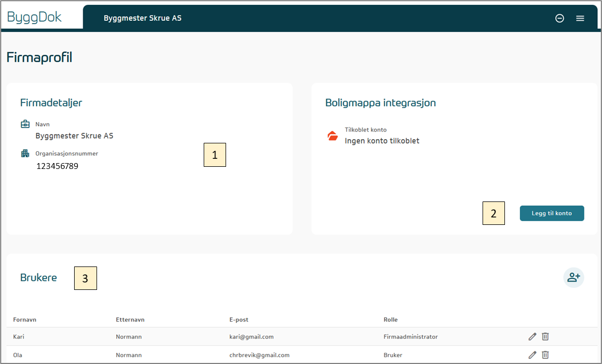The width and height of the screenshot is (602, 364).
Task: Click the ByggDok logo
Action: pos(35,17)
